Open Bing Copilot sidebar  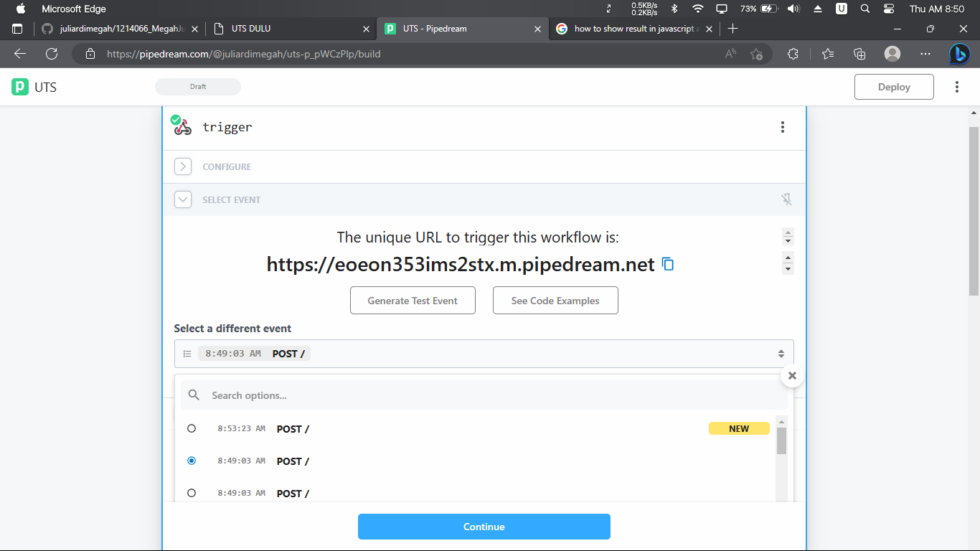[x=960, y=54]
